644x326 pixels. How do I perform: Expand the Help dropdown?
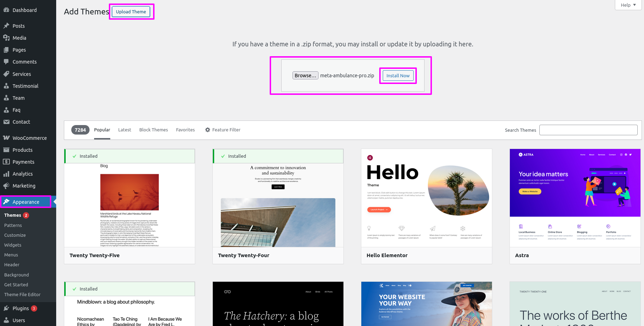pyautogui.click(x=628, y=5)
